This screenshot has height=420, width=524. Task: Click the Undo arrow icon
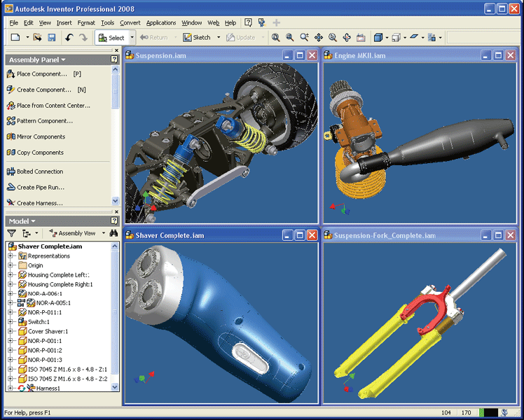[69, 37]
